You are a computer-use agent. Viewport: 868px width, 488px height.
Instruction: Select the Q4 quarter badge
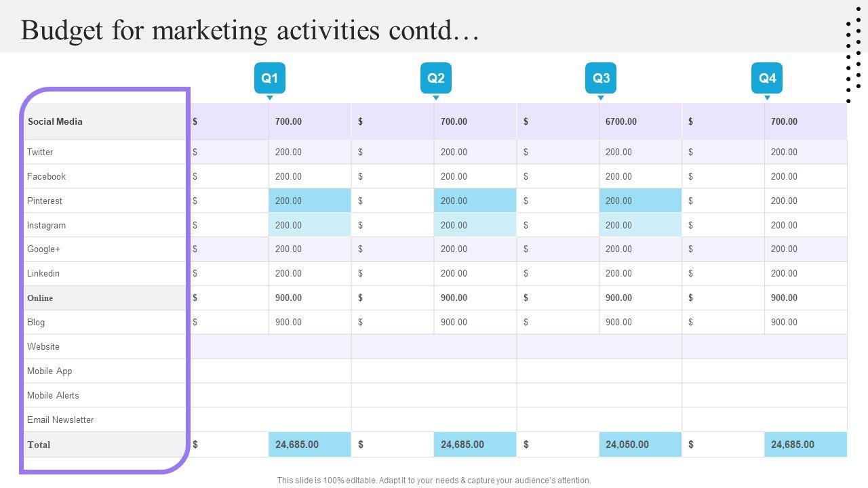pyautogui.click(x=767, y=78)
